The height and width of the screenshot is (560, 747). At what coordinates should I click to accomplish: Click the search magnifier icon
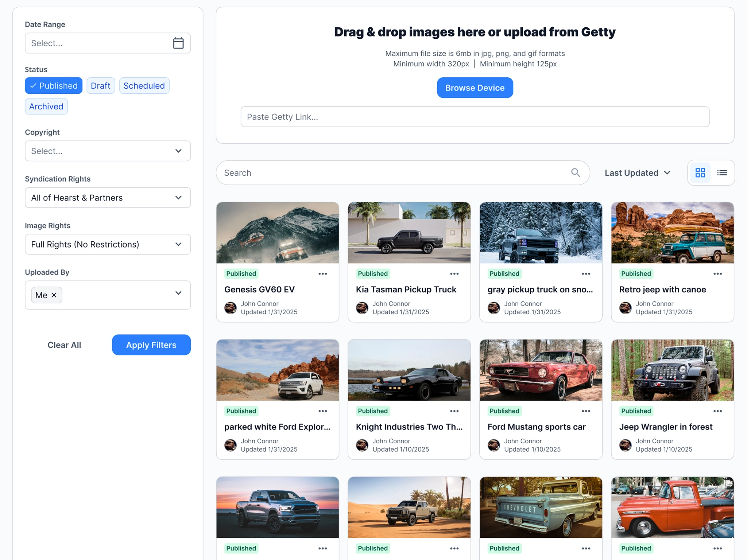[x=576, y=172]
